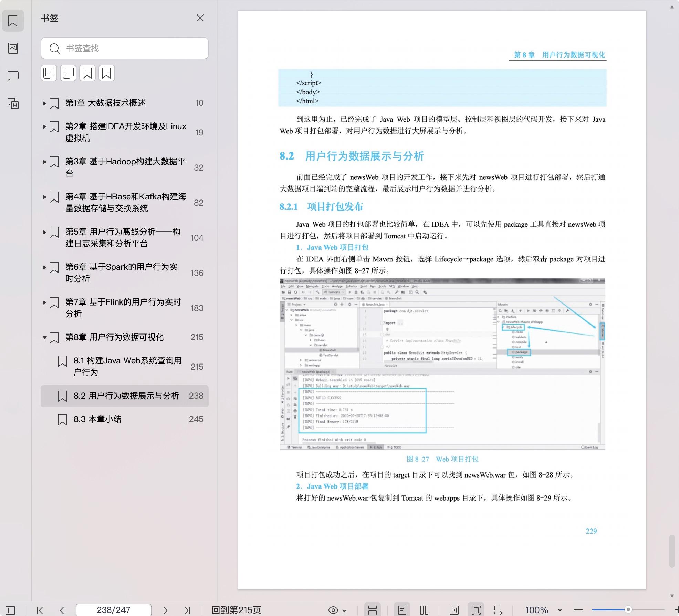This screenshot has height=616, width=679.
Task: Click figure 8-27 IDEA screenshot image
Action: [x=442, y=364]
